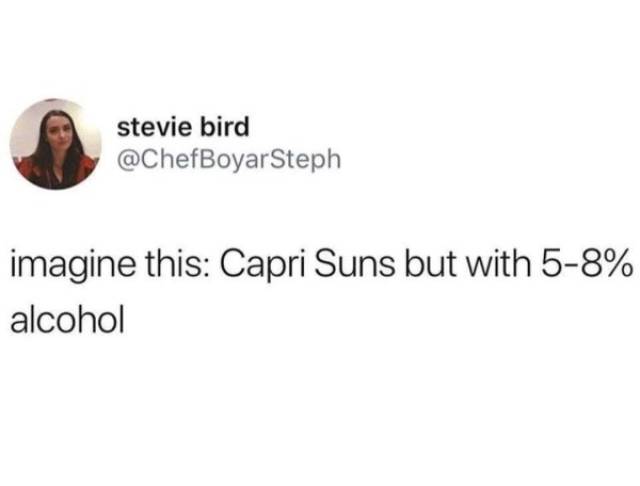Viewport: 640px width, 486px height.
Task: Open the stevie bird display name
Action: 183,126
